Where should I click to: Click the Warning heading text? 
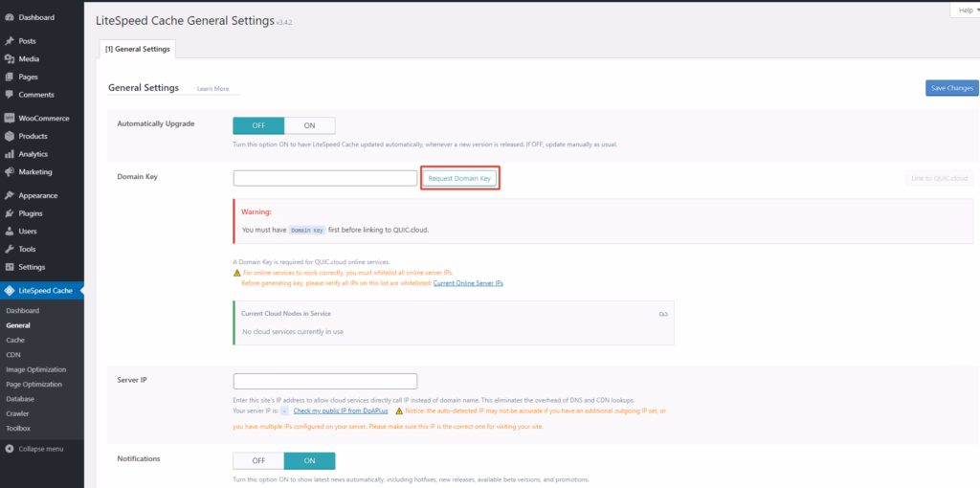pos(256,212)
